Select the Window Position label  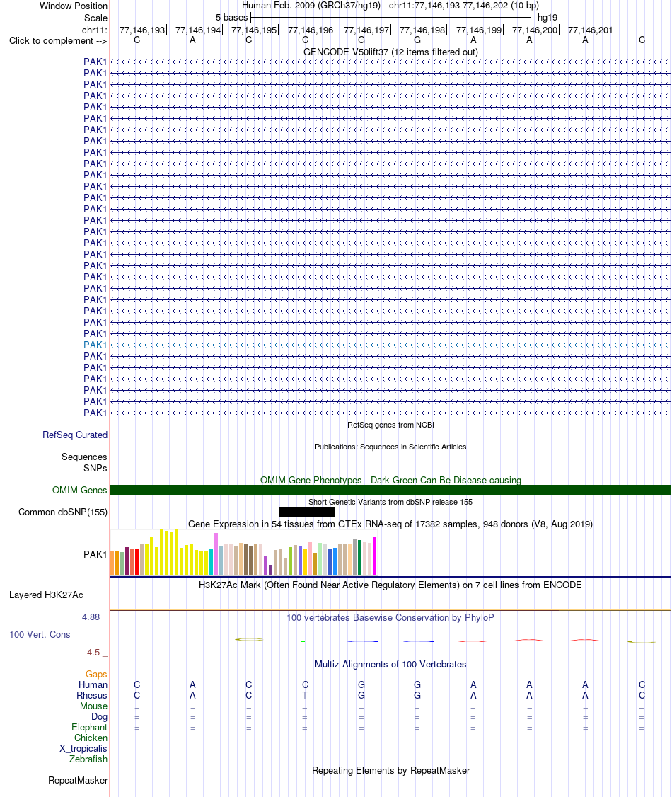tap(73, 6)
